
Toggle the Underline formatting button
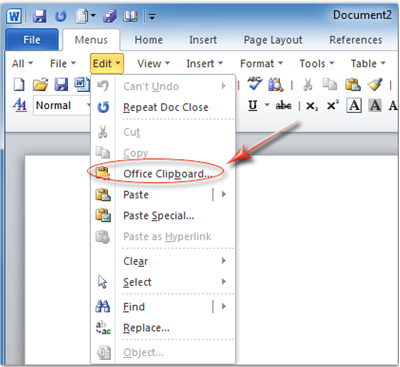click(253, 106)
